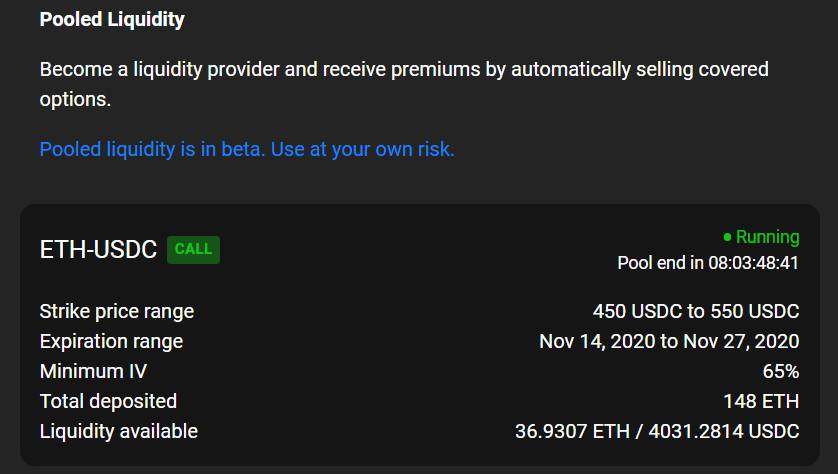Click the 65% minimum IV value
838x474 pixels.
click(780, 371)
